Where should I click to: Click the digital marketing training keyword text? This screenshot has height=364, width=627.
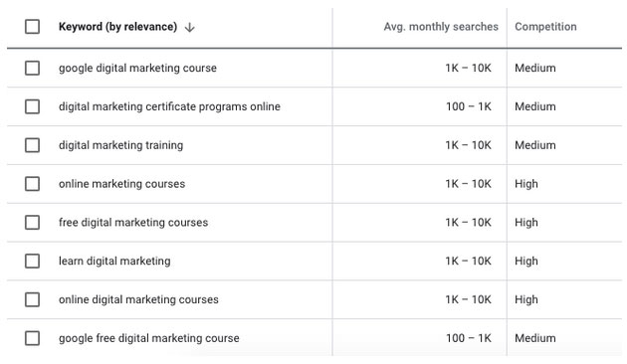(x=120, y=145)
